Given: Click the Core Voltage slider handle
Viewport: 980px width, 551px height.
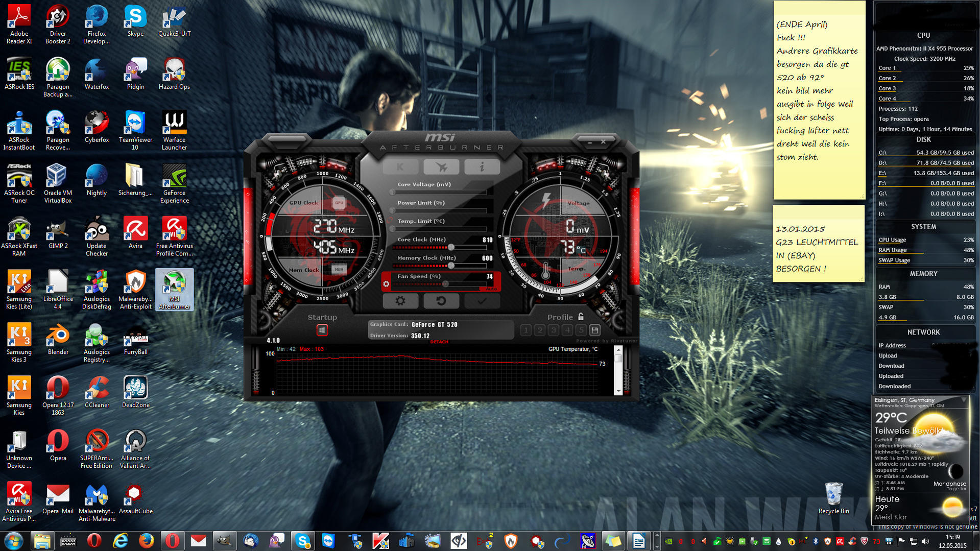Looking at the screenshot, I should (393, 192).
